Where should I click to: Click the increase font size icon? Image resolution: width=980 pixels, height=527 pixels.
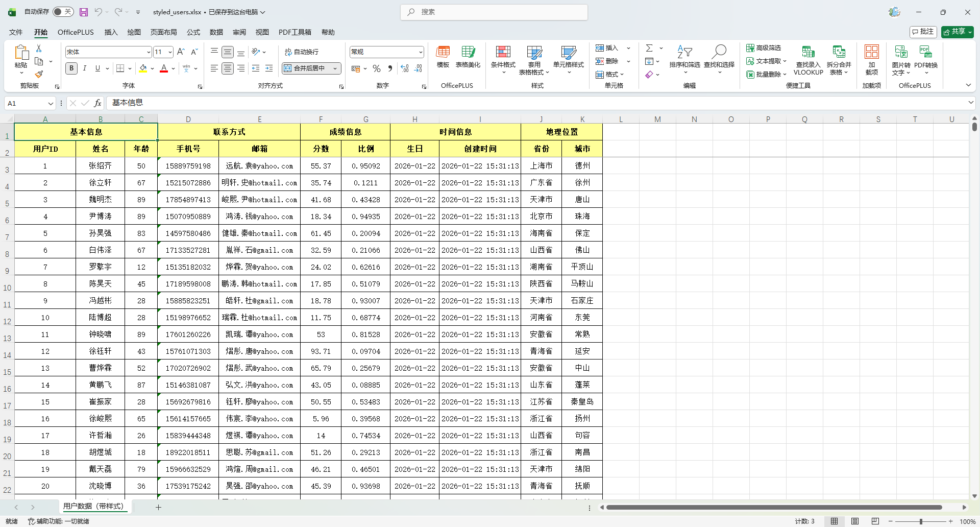[181, 52]
